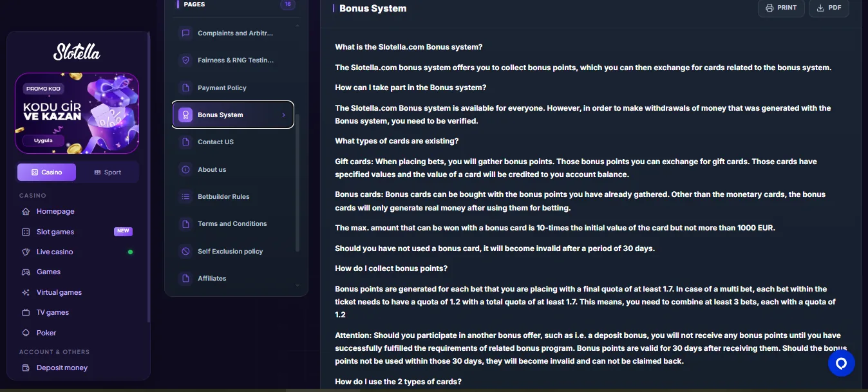
Task: Click the NEW badge next to Slot games
Action: pos(123,231)
